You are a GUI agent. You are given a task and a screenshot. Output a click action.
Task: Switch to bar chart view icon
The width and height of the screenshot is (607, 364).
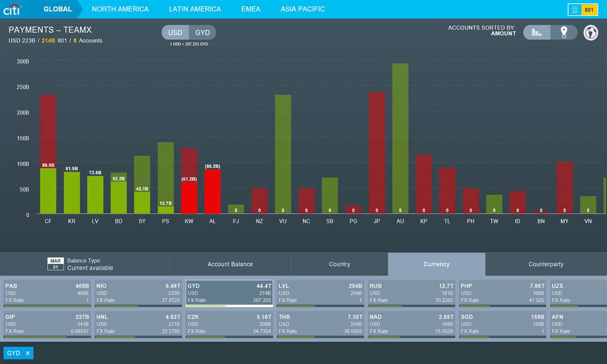pos(537,32)
